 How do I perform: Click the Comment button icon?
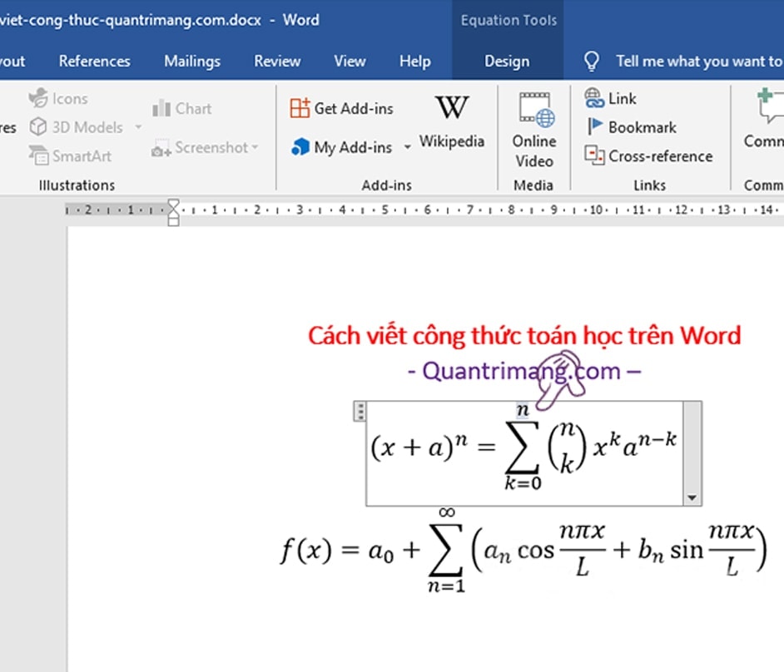pyautogui.click(x=769, y=106)
